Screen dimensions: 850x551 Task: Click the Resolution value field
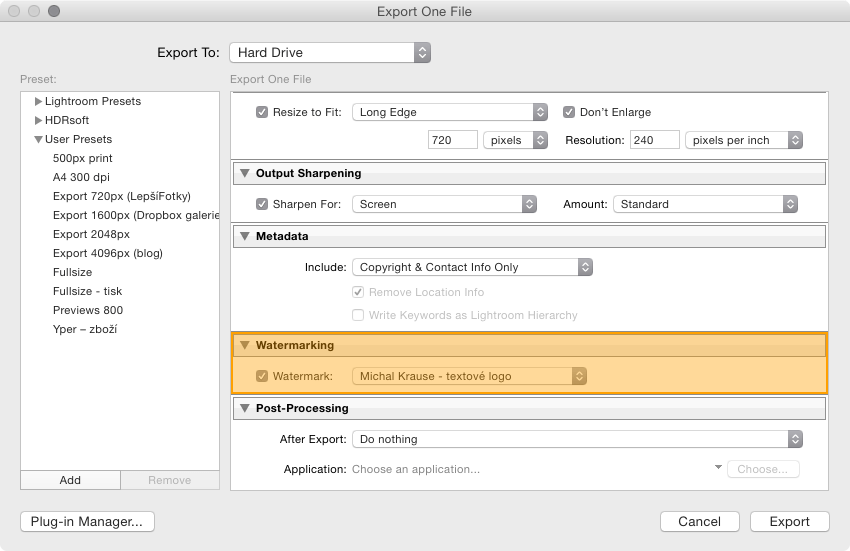pyautogui.click(x=654, y=140)
